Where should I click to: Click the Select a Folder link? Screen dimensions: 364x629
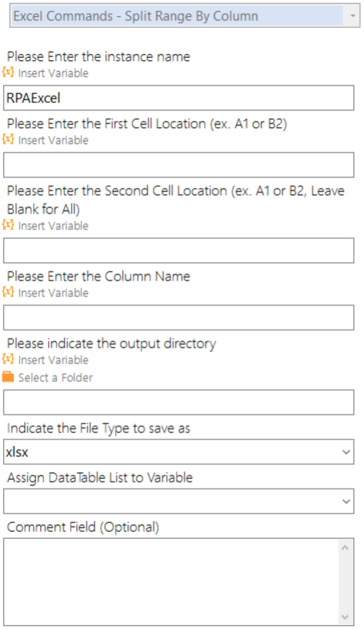click(x=55, y=377)
